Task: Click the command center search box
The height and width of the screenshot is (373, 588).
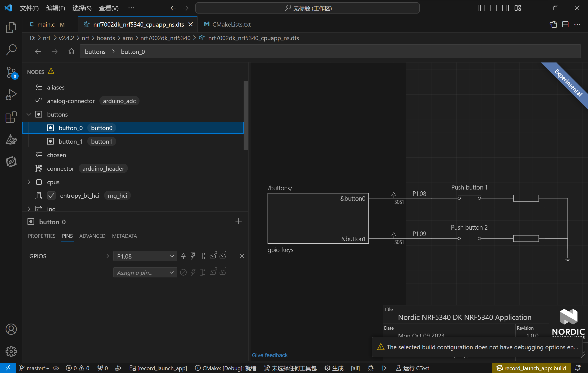Action: click(308, 8)
